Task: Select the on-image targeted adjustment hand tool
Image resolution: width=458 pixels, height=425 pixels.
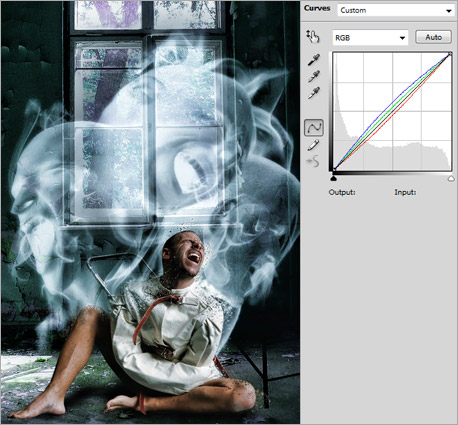Action: [x=313, y=37]
